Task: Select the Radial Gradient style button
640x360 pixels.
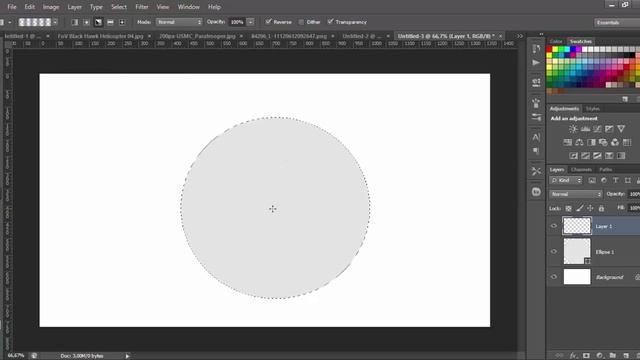Action: click(87, 22)
